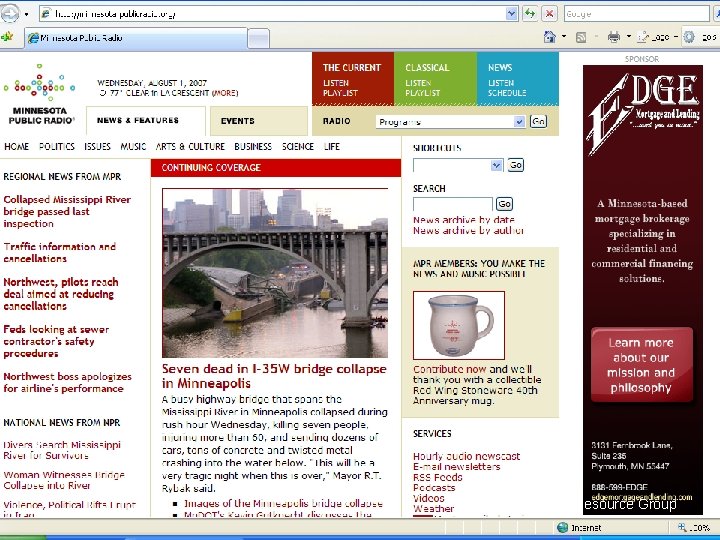Open Images of the Minneapolis bridge collapse
The height and width of the screenshot is (540, 720).
click(283, 503)
